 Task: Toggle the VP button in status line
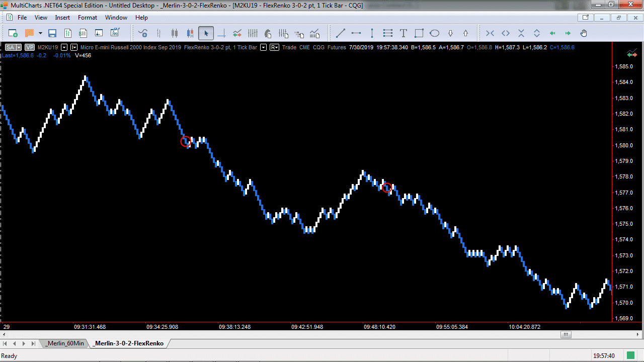[29, 47]
